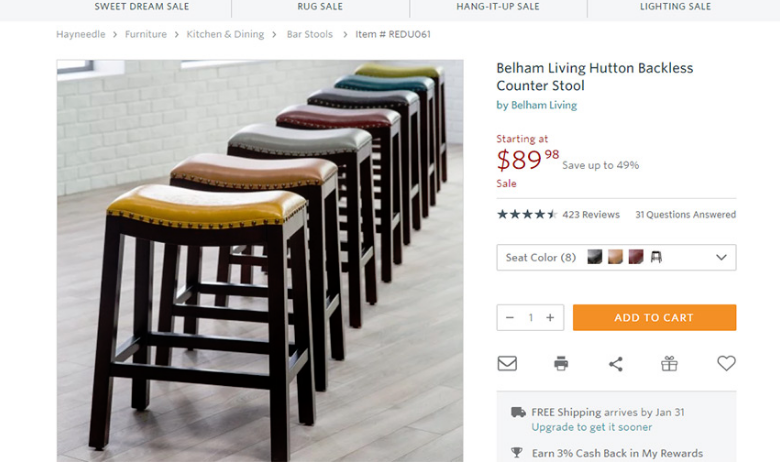Increase quantity with the plus button

coord(550,318)
